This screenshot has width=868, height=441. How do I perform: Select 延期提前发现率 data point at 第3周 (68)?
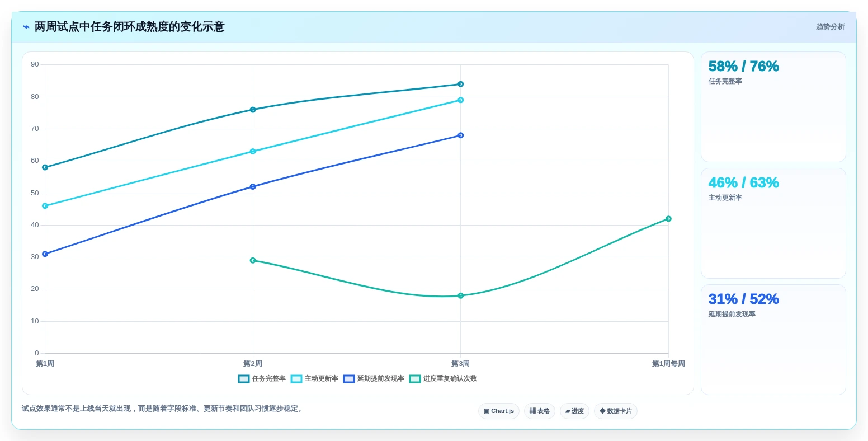[461, 135]
